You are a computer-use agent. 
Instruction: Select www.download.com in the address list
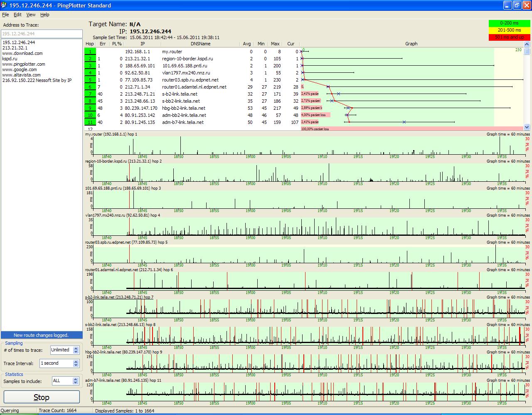(22, 53)
